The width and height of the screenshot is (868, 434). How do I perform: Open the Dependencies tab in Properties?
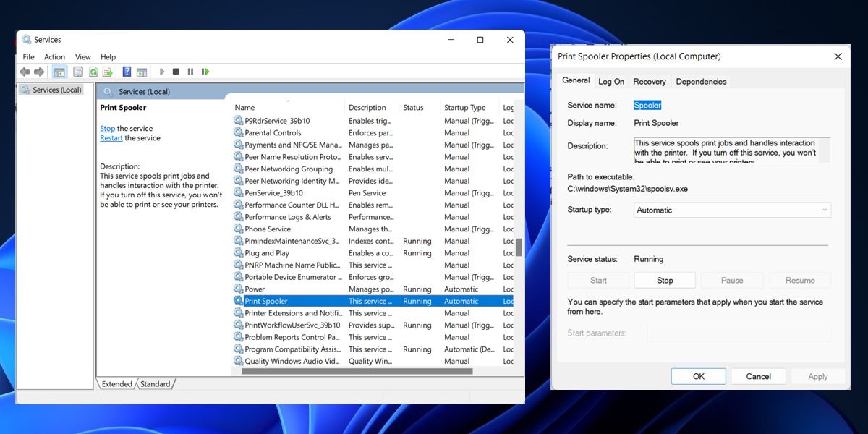pos(701,82)
